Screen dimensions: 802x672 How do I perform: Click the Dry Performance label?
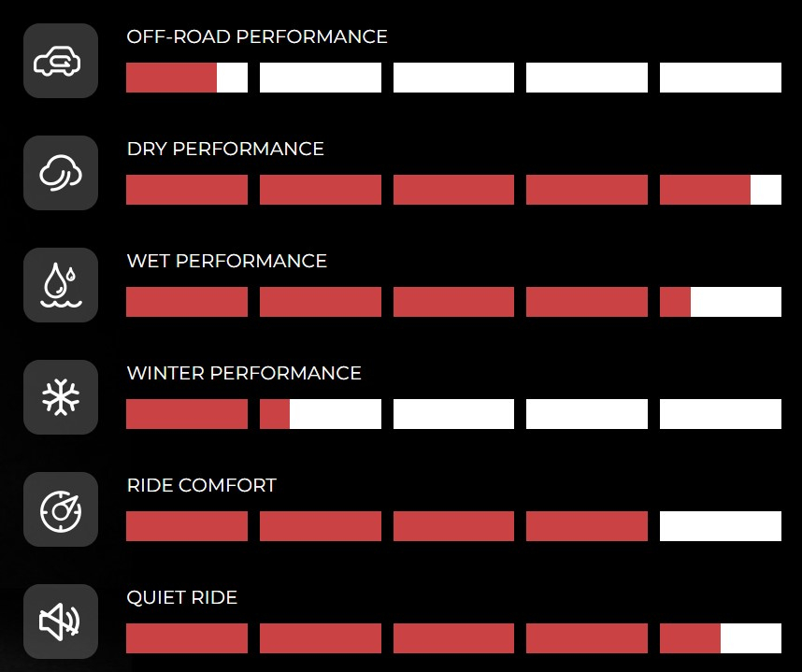225,150
